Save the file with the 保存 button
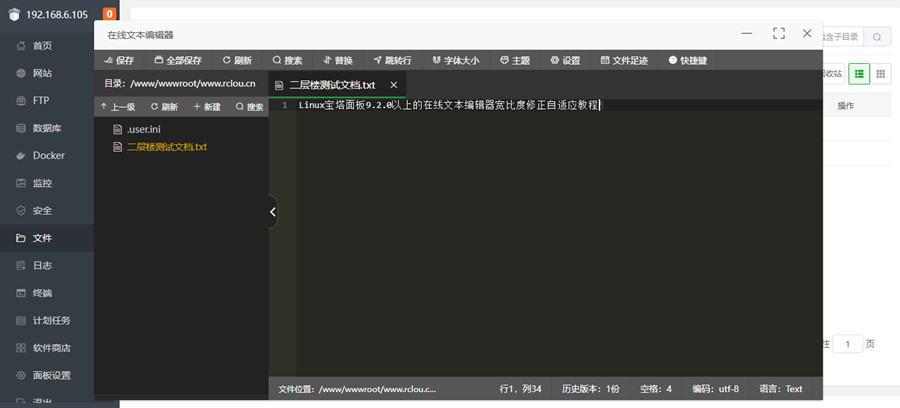 119,60
